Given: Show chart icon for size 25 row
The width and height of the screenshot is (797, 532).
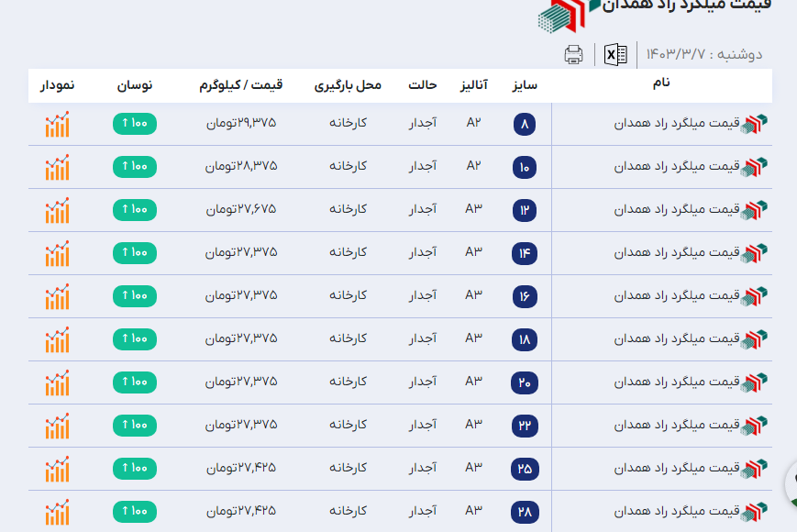Looking at the screenshot, I should pyautogui.click(x=57, y=468).
